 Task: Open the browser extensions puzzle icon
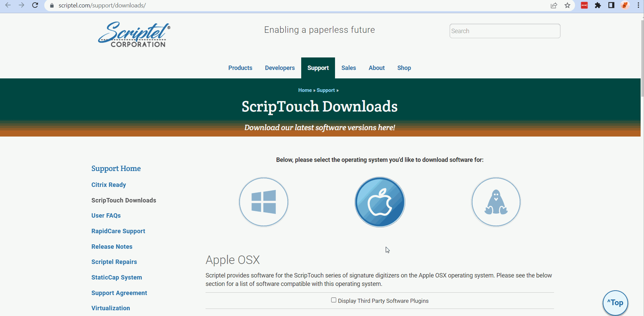point(598,5)
